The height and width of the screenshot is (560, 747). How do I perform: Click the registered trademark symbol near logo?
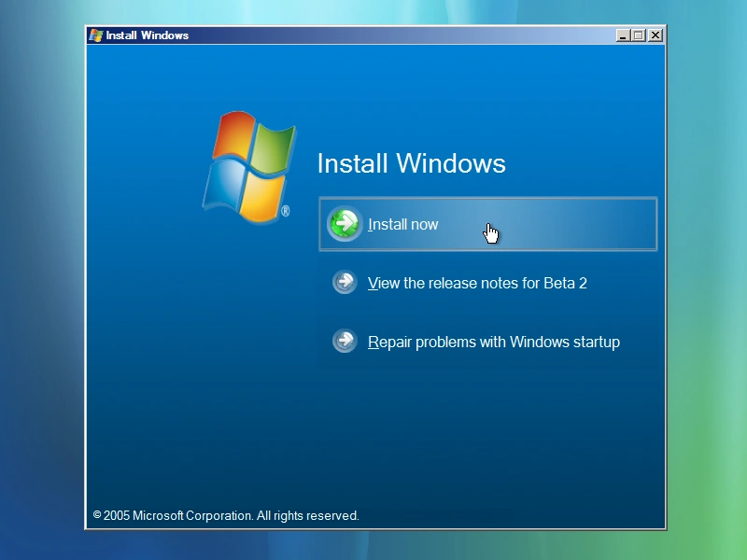click(x=286, y=212)
